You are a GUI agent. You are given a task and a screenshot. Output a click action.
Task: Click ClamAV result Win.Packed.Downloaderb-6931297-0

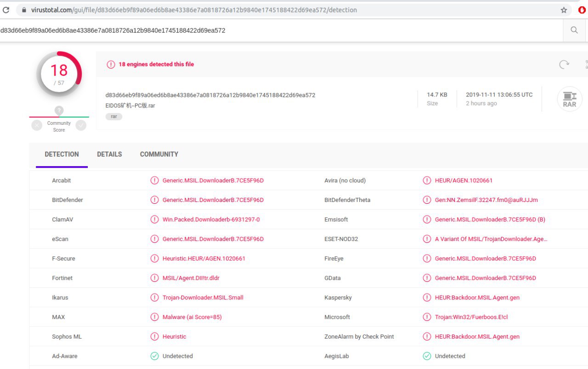point(211,219)
